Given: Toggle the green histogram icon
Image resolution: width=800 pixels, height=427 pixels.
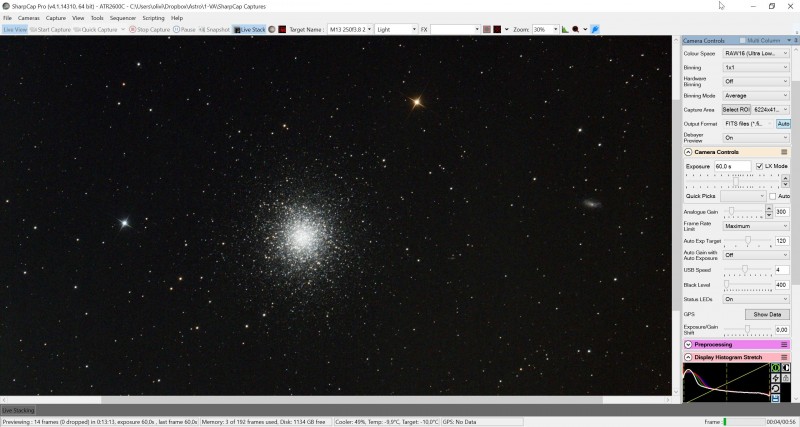Looking at the screenshot, I should [565, 30].
